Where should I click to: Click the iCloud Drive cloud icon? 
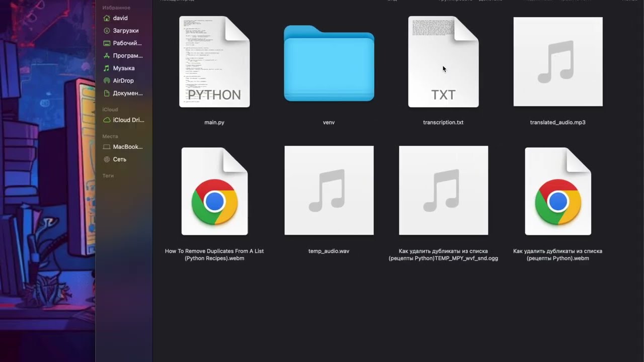pyautogui.click(x=107, y=120)
